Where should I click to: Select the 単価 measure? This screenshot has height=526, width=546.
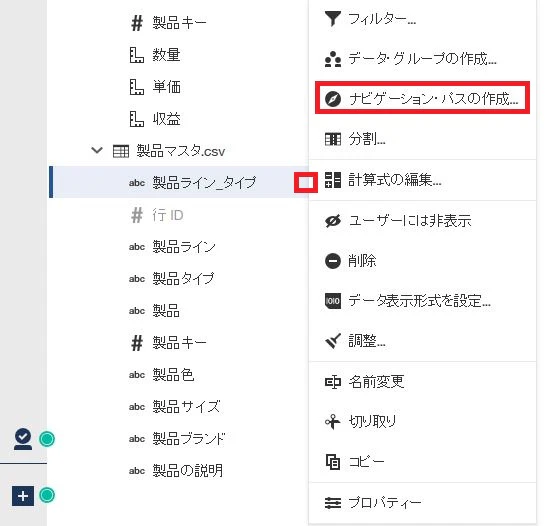click(x=166, y=87)
